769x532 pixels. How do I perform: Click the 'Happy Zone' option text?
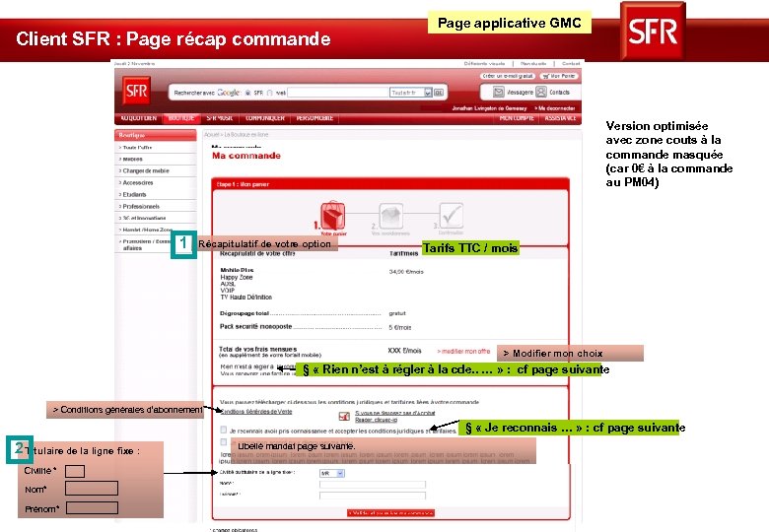point(237,277)
